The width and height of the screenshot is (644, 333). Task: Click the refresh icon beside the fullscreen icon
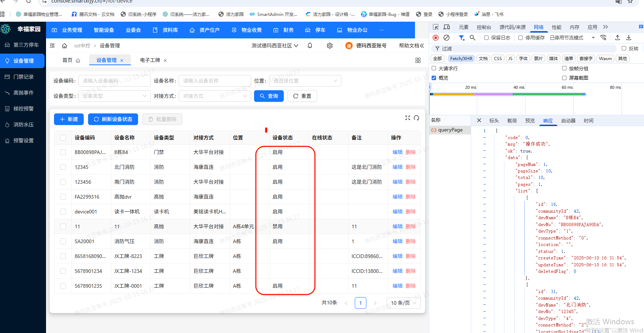[x=416, y=117]
